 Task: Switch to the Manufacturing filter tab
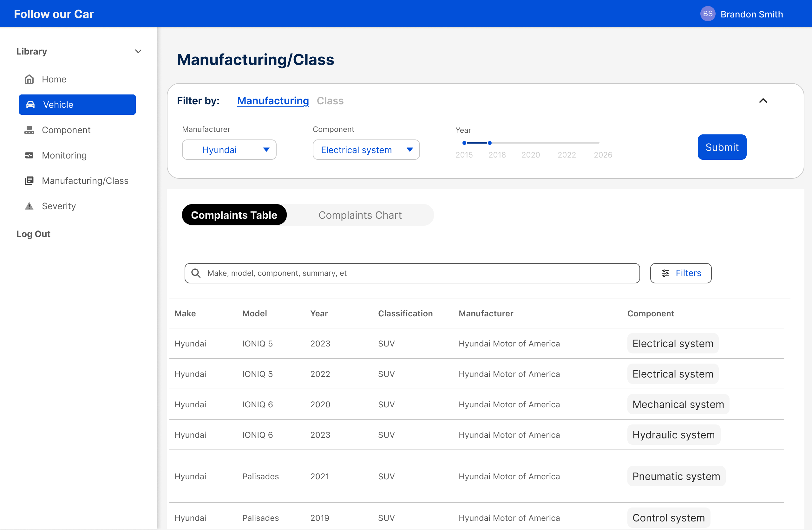tap(273, 100)
